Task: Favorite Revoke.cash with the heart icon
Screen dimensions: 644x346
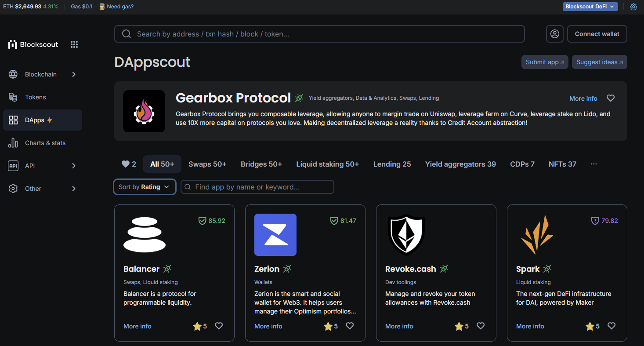Action: 481,326
